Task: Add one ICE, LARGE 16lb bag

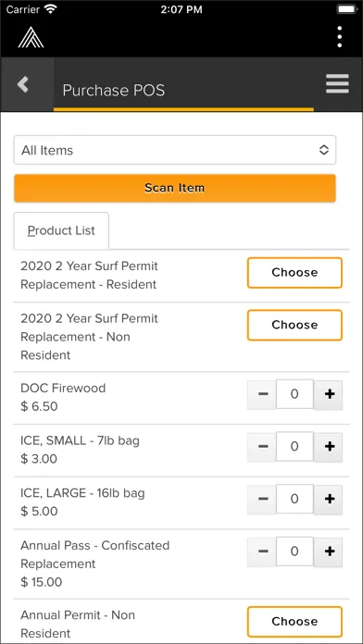Action: click(x=329, y=499)
